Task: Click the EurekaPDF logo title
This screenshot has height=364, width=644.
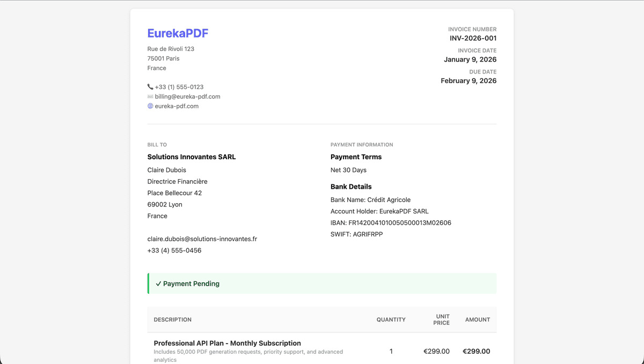Action: pyautogui.click(x=178, y=33)
